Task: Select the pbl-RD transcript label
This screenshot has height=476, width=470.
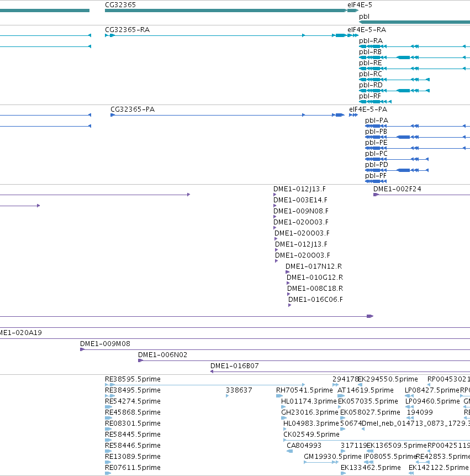Action: (x=371, y=85)
